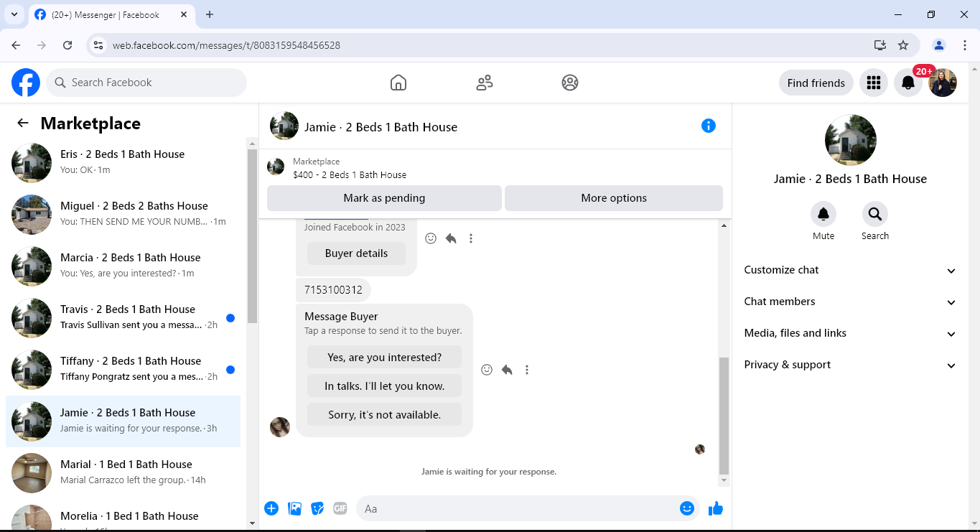The height and width of the screenshot is (532, 980).
Task: Open the Buyer details button
Action: tap(356, 253)
